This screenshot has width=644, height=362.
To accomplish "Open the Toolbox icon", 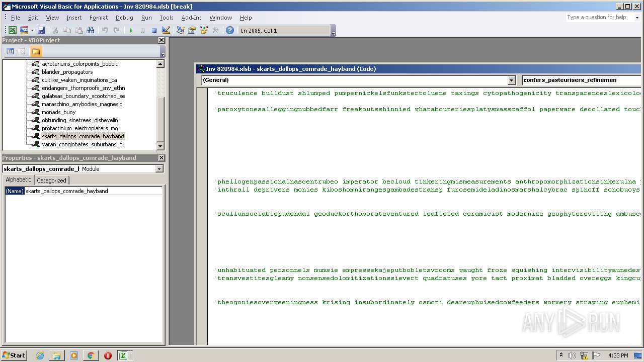I will click(215, 30).
